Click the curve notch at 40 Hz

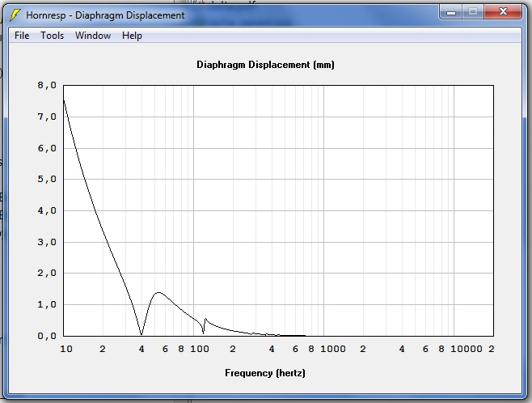pyautogui.click(x=141, y=334)
